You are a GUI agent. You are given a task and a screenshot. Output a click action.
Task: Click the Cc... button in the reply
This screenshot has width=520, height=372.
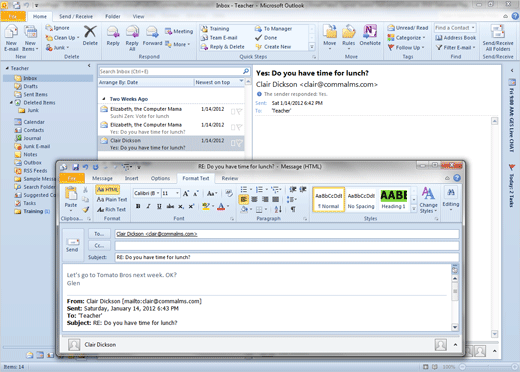tap(99, 246)
